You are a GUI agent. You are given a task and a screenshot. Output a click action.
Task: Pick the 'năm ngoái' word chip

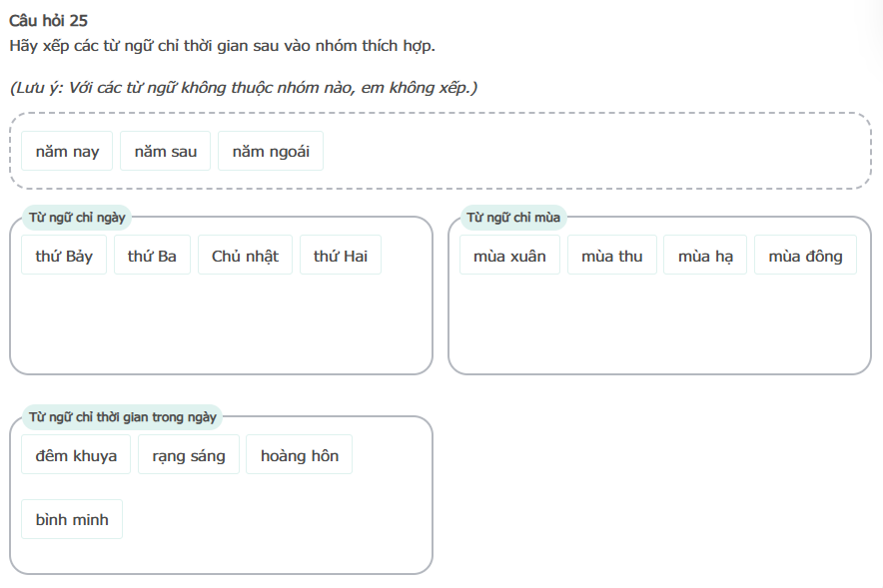coord(271,152)
